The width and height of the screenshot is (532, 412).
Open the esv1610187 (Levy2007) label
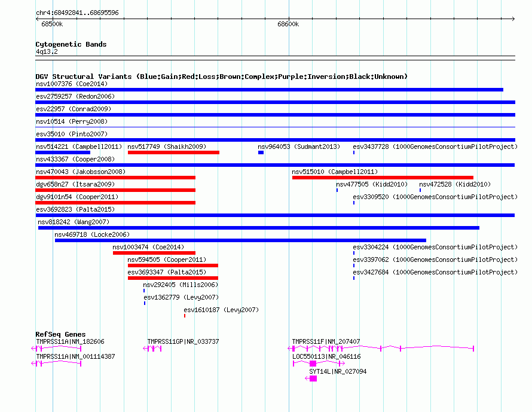(221, 310)
